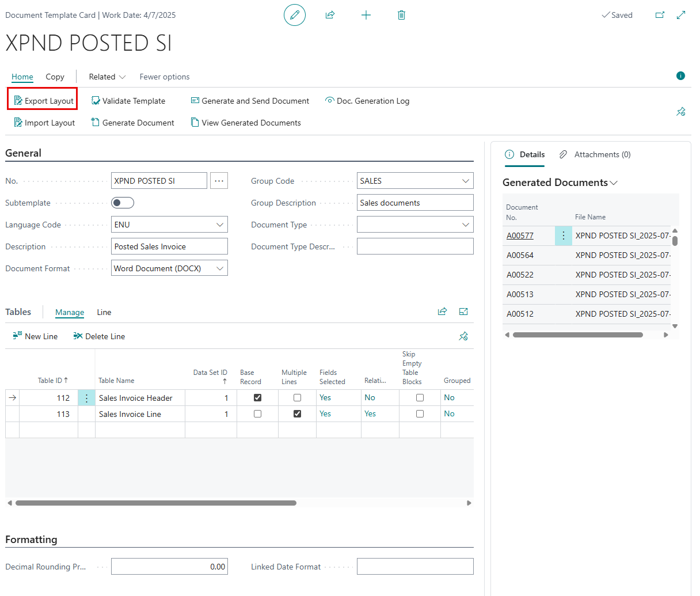Check Skip Empty Table Blocks for Sales Invoice Line
This screenshot has height=596, width=700.
[x=420, y=414]
